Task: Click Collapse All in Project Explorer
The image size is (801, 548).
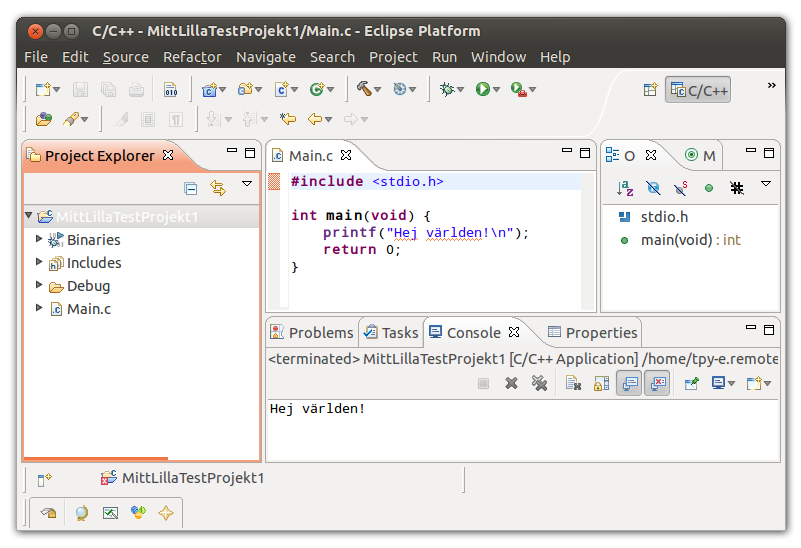Action: [x=191, y=188]
